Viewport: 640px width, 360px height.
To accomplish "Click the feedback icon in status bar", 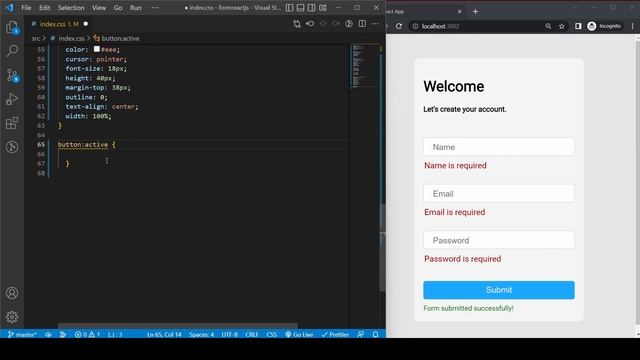I will click(x=360, y=334).
